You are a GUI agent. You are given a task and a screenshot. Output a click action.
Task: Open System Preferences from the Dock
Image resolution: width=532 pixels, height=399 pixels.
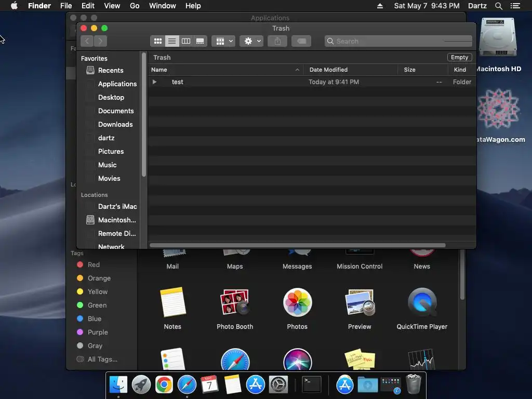(x=278, y=385)
